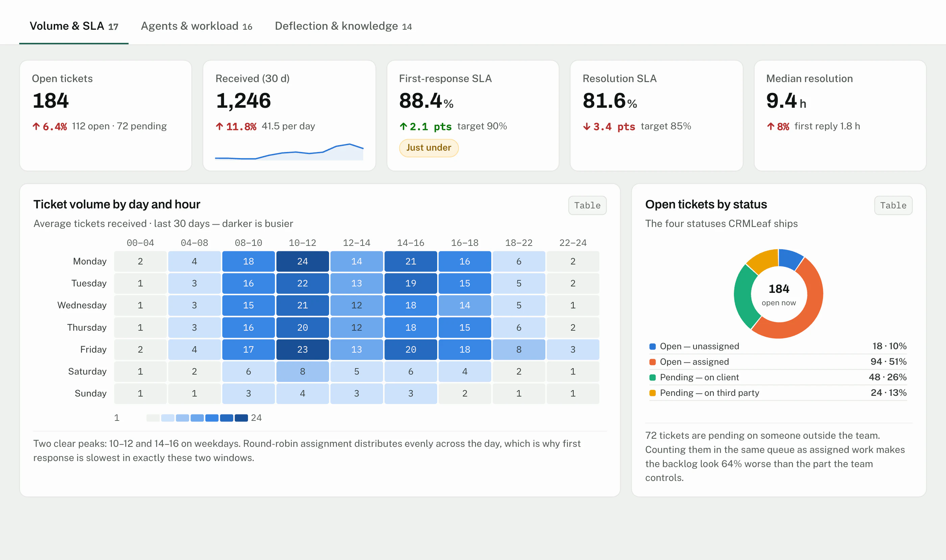This screenshot has width=946, height=560.
Task: Click Friday 18–22 cell showing 8
Action: point(519,350)
